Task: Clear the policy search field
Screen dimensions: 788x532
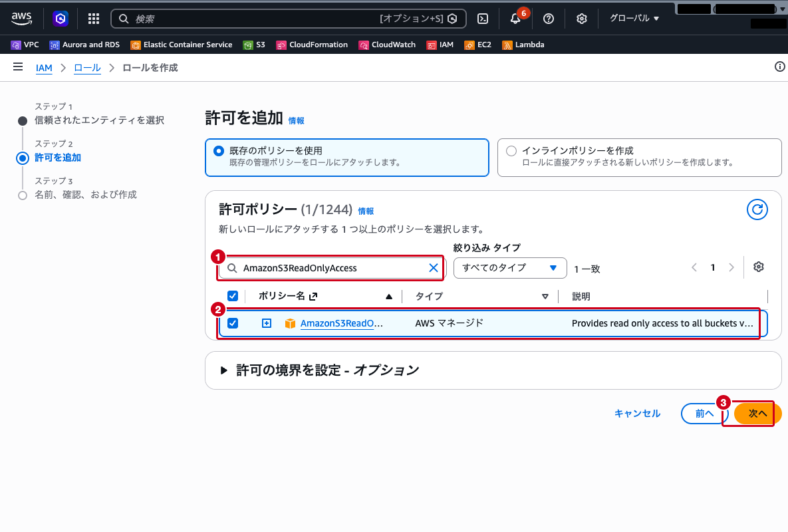Action: pyautogui.click(x=433, y=268)
